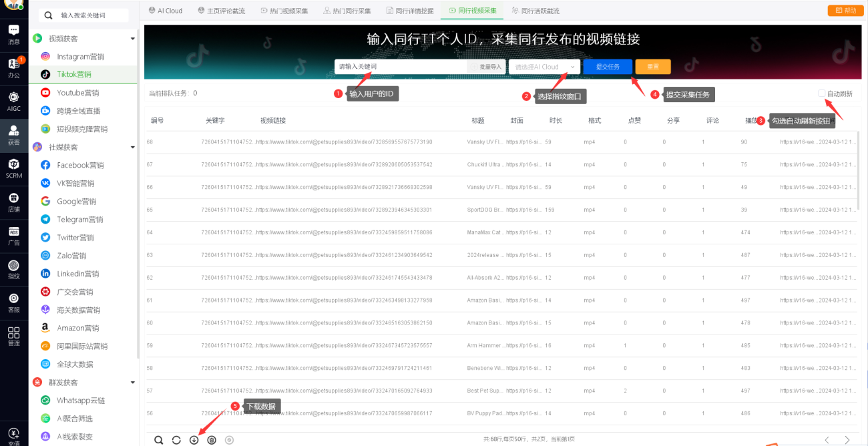
Task: Open 广交会营销 in the sidebar
Action: point(75,292)
